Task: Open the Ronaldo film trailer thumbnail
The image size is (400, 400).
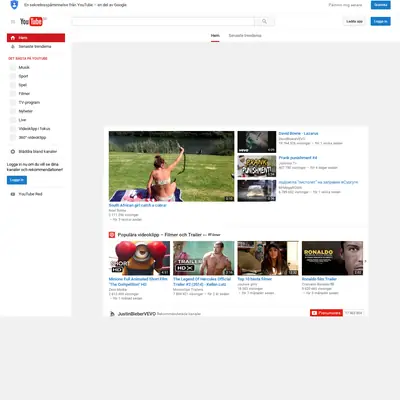Action: tap(332, 258)
